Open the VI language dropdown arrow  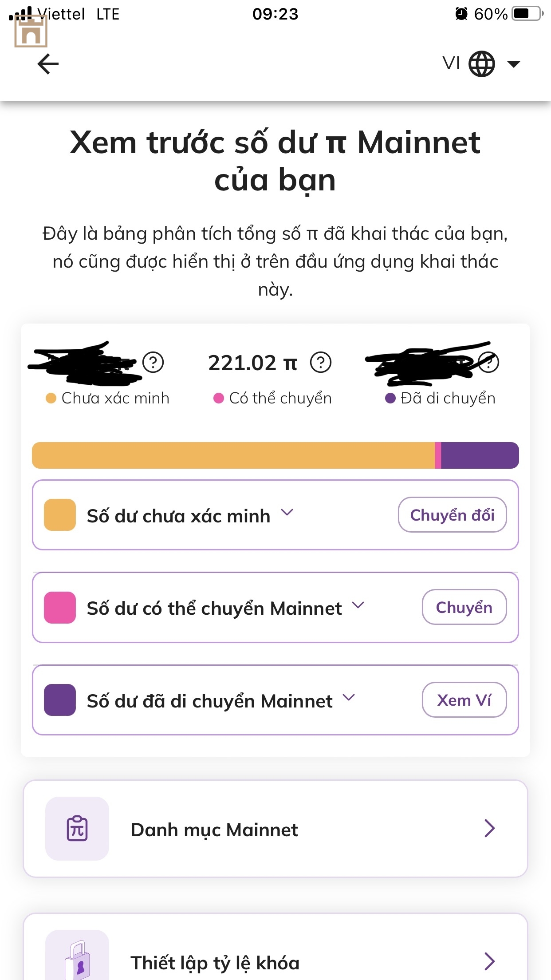(x=514, y=64)
